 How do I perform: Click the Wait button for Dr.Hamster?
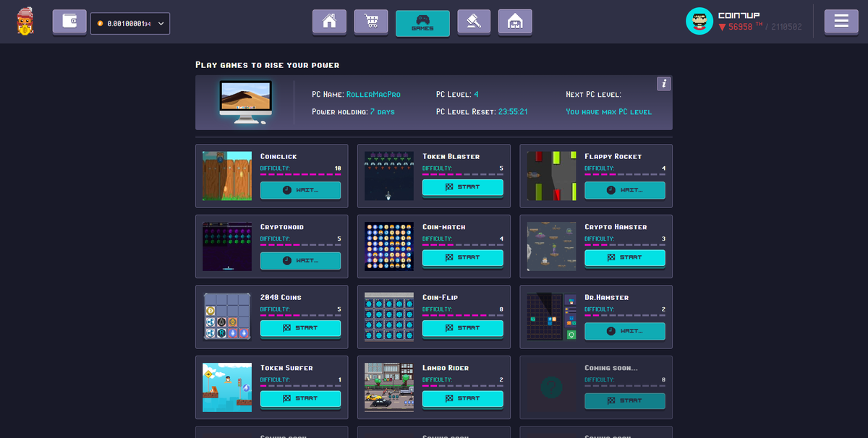(624, 331)
